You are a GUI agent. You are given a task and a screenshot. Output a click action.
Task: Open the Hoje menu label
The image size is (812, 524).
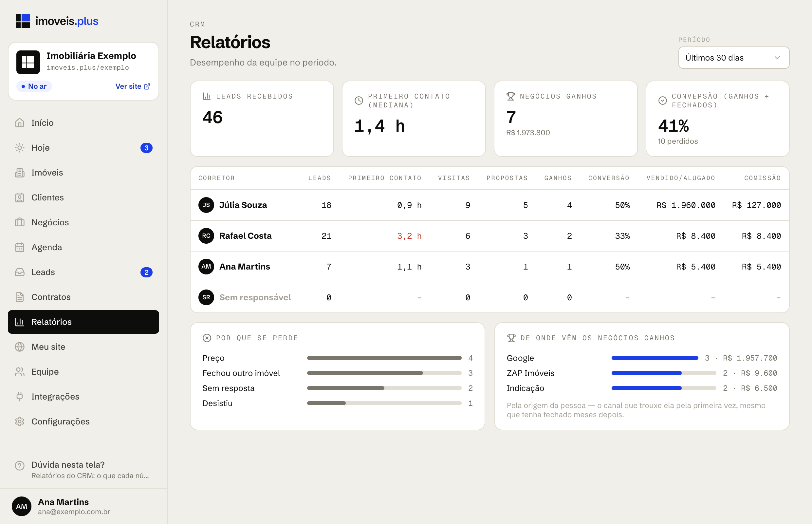click(41, 148)
